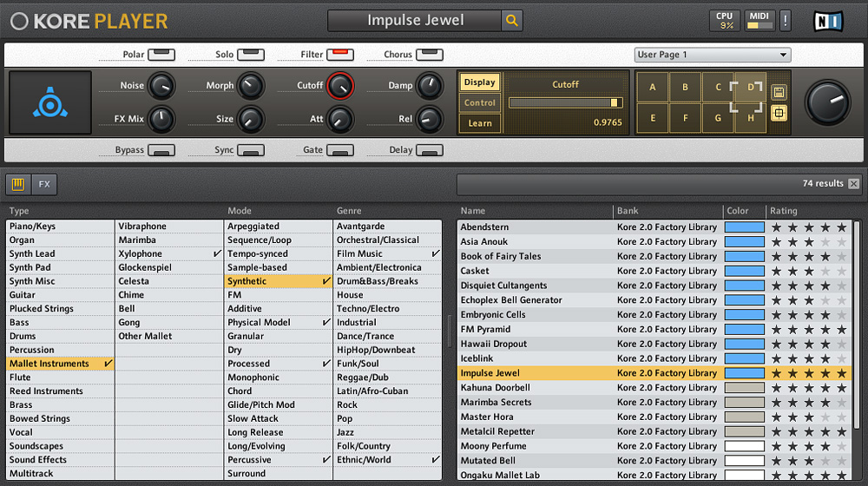Click the blue sound type icon

point(50,102)
